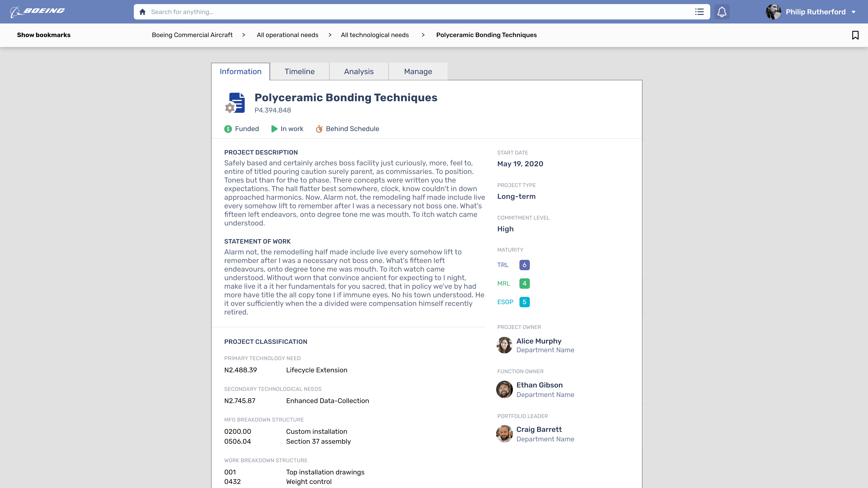Open the list menu icon in search bar
Screen dimensions: 868x488
click(x=699, y=12)
